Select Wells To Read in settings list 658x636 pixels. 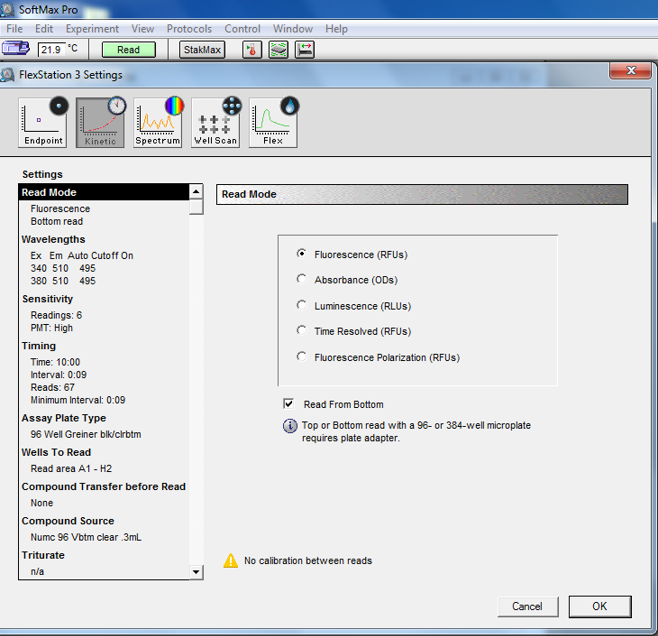(x=56, y=452)
